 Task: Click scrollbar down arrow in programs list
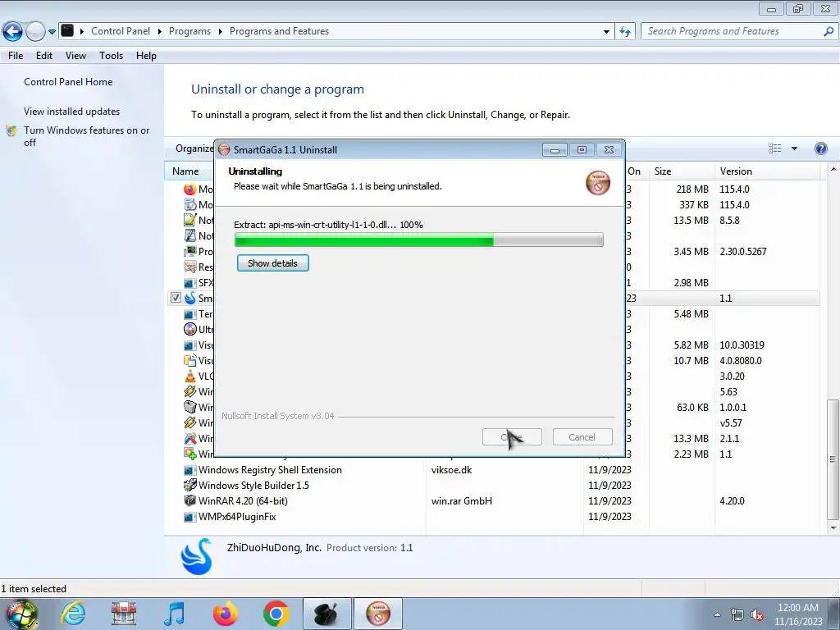pos(833,528)
